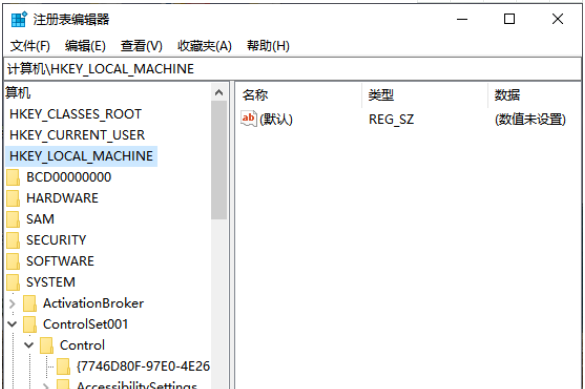
Task: Expand the ActivationBroker key
Action: 12,304
